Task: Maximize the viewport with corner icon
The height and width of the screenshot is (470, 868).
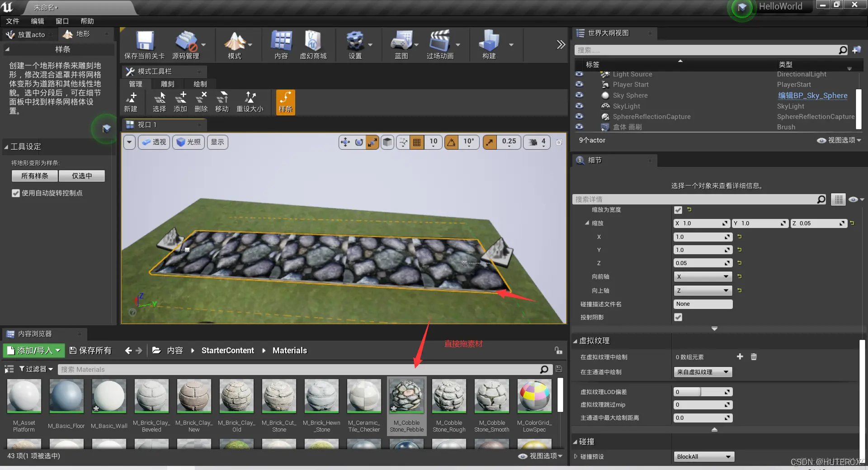Action: pyautogui.click(x=559, y=142)
